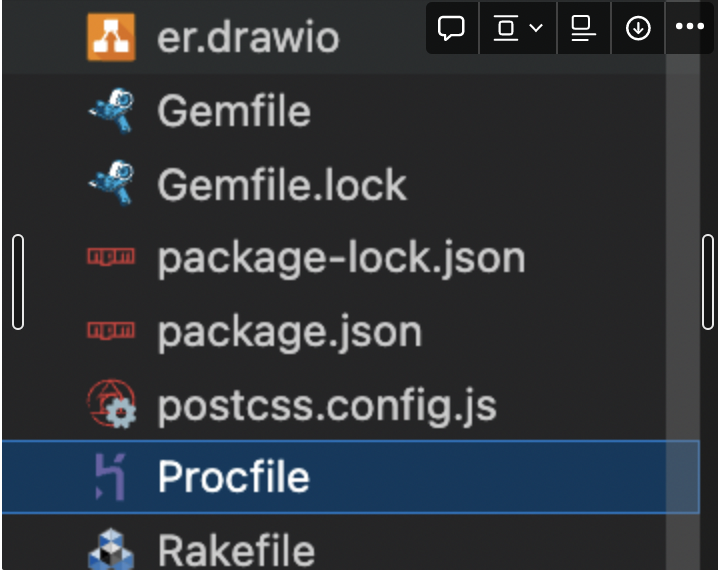Image resolution: width=718 pixels, height=570 pixels.
Task: Click the Gemfile ruby bundler icon
Action: tap(111, 110)
